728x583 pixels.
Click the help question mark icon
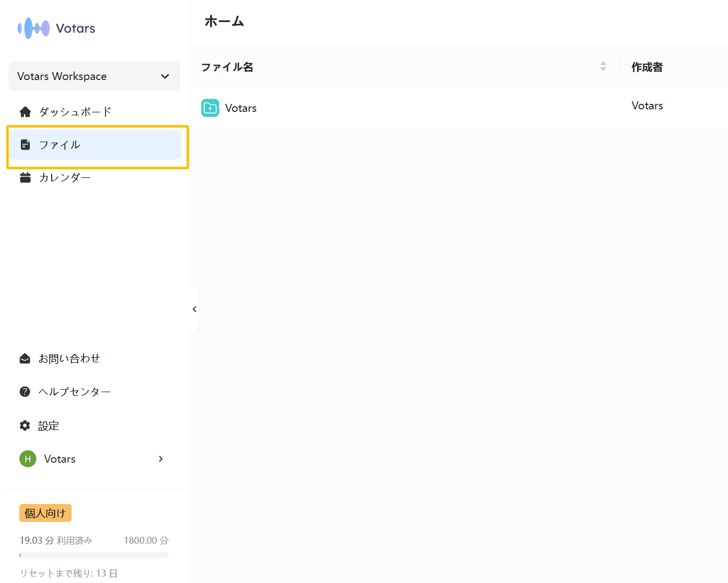(25, 392)
